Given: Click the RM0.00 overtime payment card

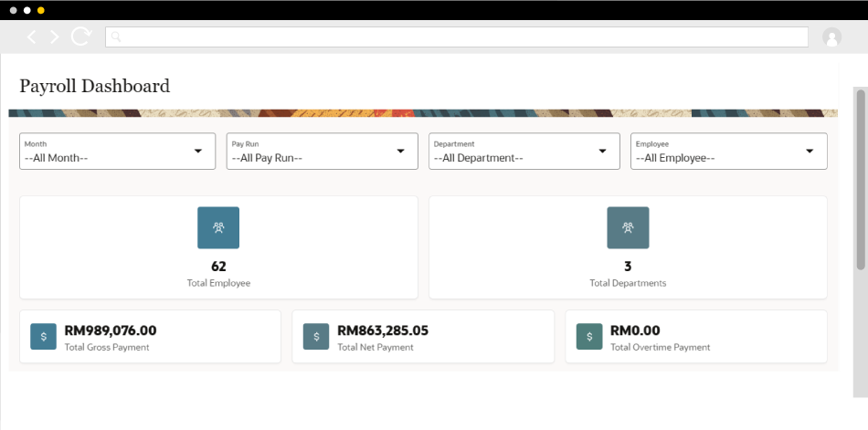Looking at the screenshot, I should coord(696,337).
